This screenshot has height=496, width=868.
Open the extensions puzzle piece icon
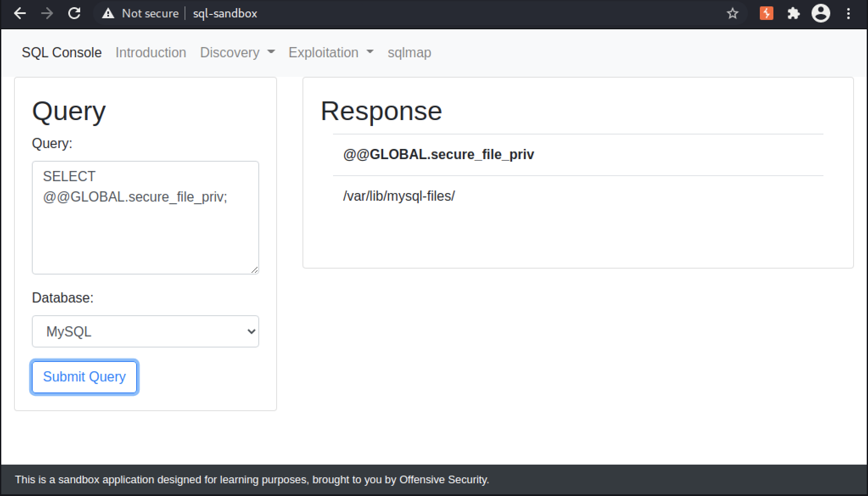point(793,14)
